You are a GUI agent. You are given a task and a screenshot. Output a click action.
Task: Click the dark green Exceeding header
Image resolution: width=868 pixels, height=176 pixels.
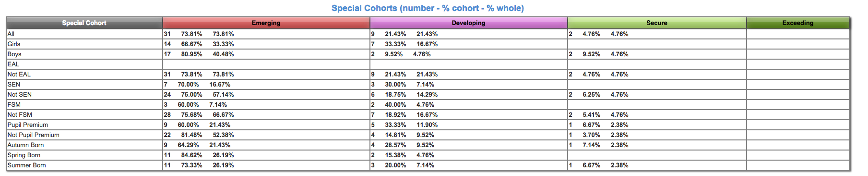point(798,23)
